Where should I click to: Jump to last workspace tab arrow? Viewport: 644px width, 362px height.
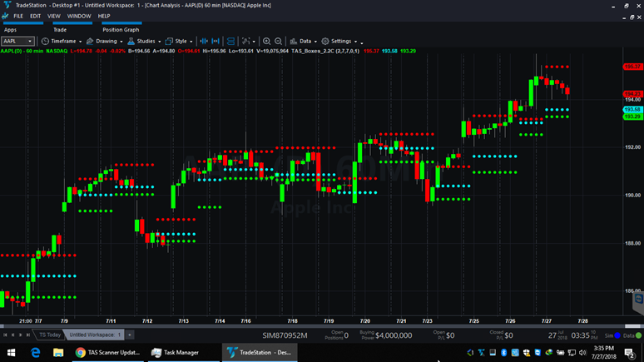click(28, 335)
